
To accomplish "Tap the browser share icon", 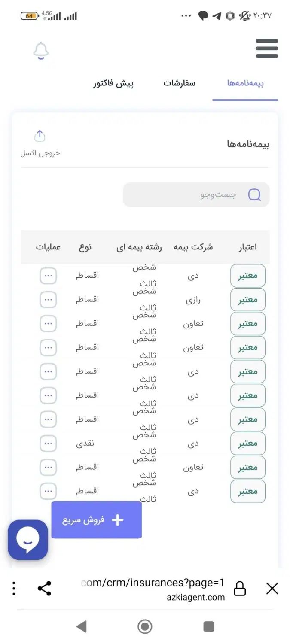I will coord(44,588).
